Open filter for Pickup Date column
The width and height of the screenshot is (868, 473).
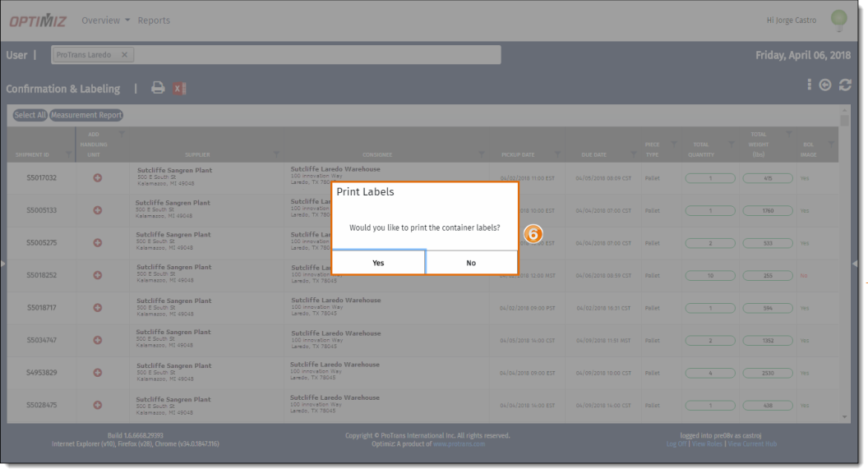[x=558, y=154]
